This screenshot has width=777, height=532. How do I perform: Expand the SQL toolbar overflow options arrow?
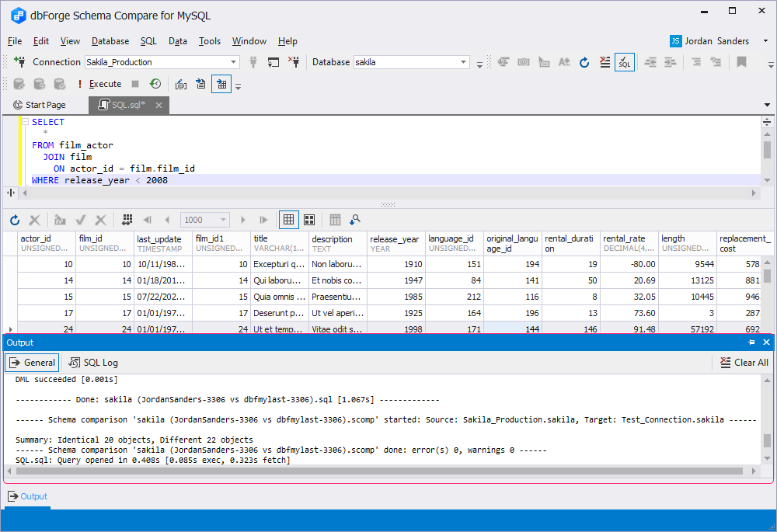pyautogui.click(x=238, y=86)
